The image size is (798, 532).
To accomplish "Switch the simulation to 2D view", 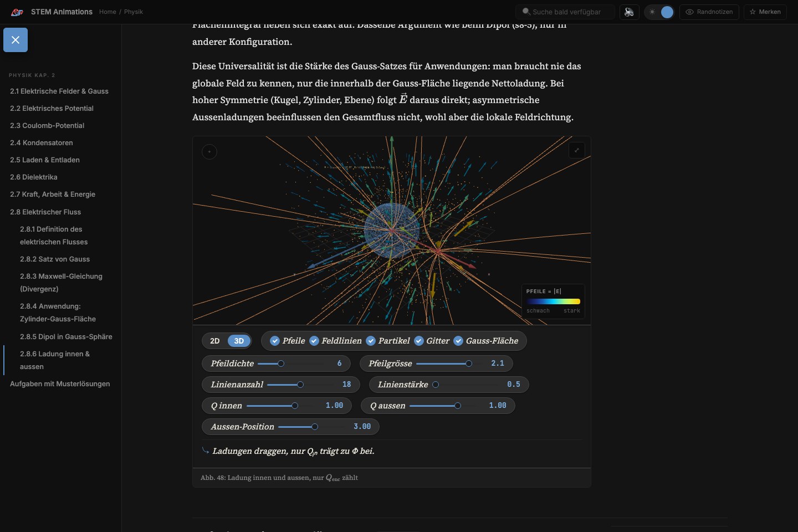I will 215,341.
